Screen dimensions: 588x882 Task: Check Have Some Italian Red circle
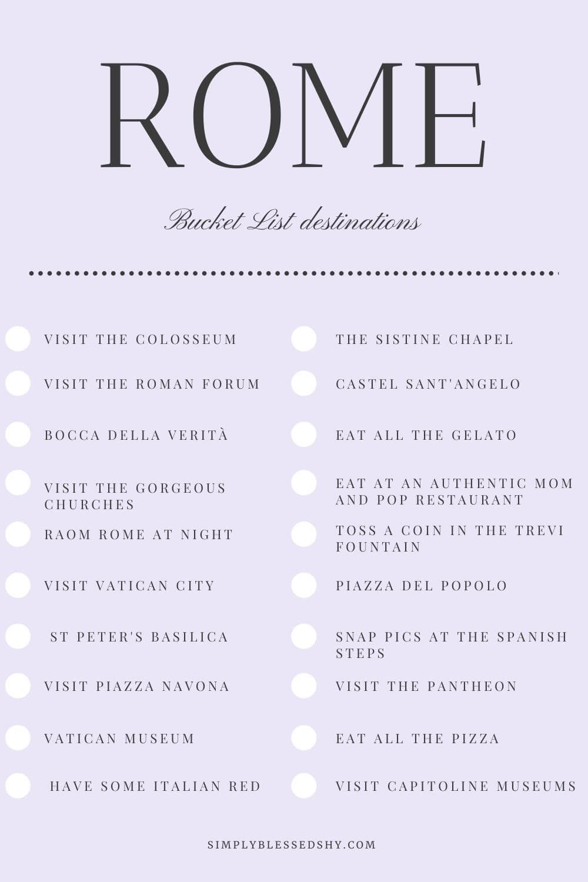tap(18, 786)
